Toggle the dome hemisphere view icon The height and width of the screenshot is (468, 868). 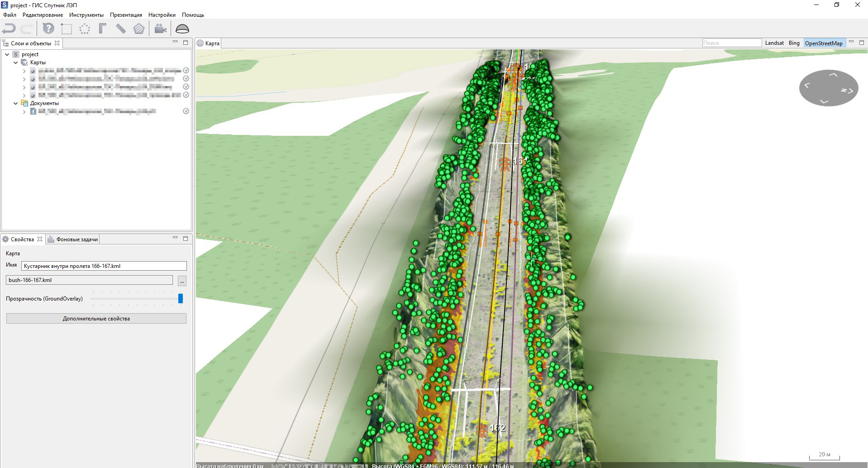tap(182, 29)
